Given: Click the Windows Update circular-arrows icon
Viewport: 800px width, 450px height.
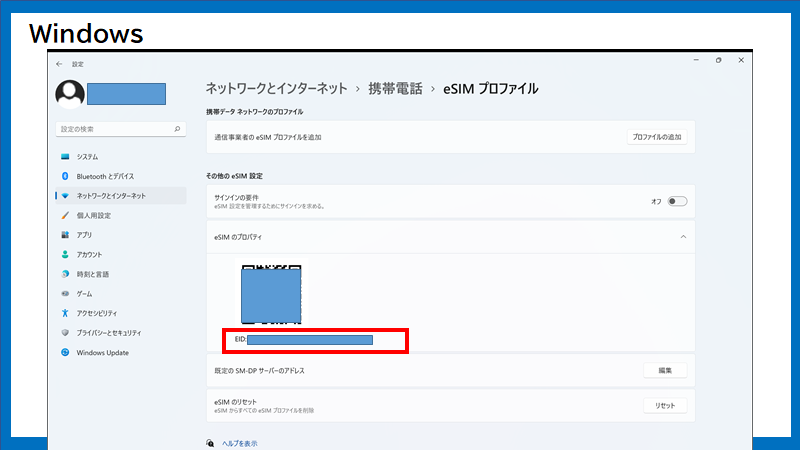Looking at the screenshot, I should 65,353.
